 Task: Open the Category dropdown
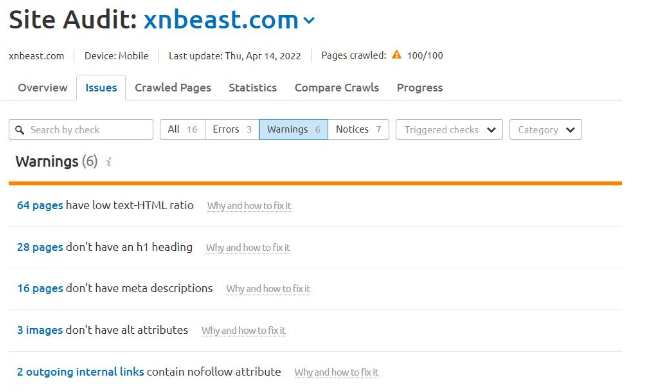[x=545, y=130]
